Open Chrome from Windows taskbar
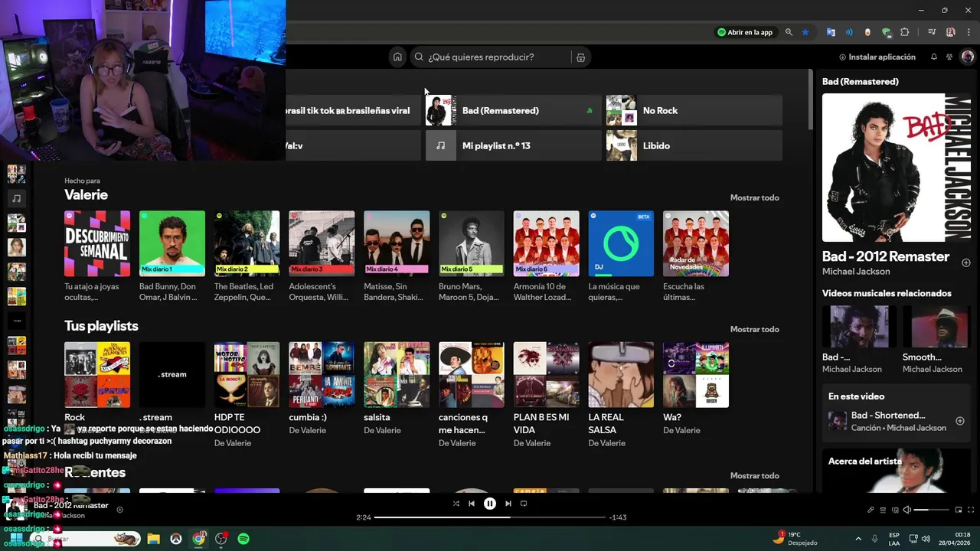 [x=199, y=539]
